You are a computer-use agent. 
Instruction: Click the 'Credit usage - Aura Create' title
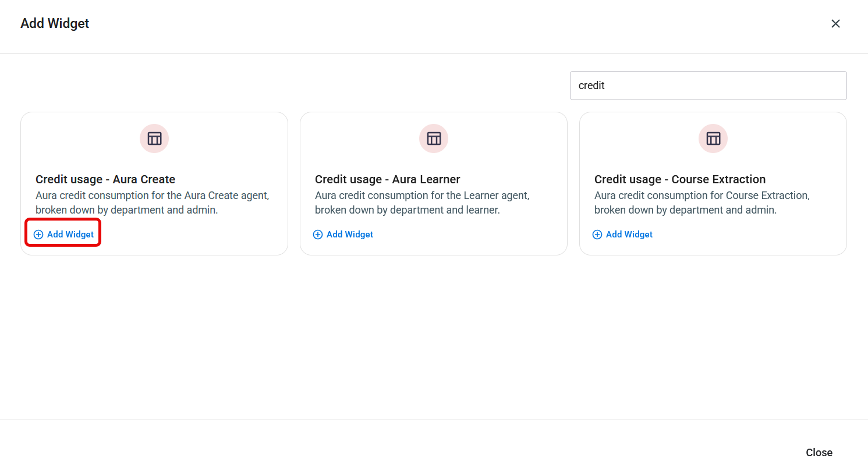105,179
